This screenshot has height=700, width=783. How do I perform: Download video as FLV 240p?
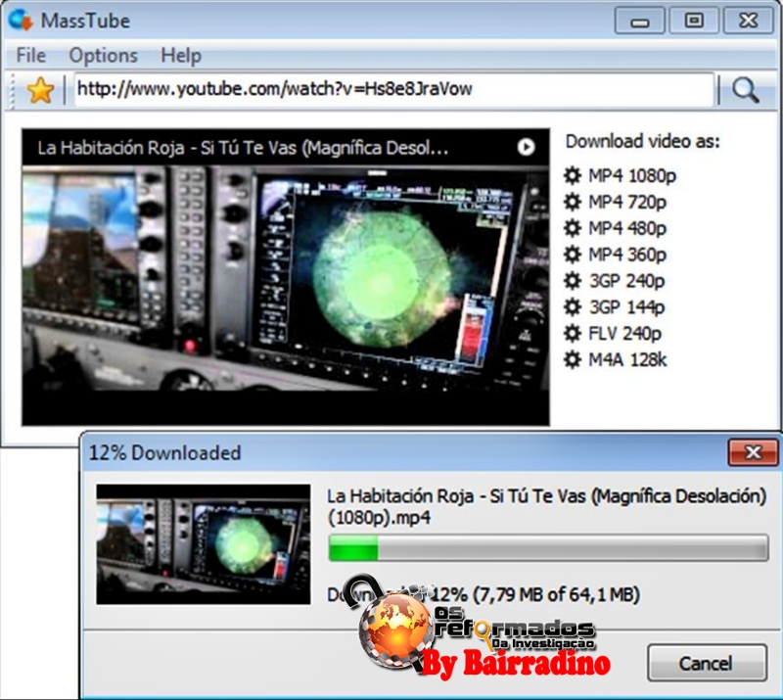[x=624, y=334]
